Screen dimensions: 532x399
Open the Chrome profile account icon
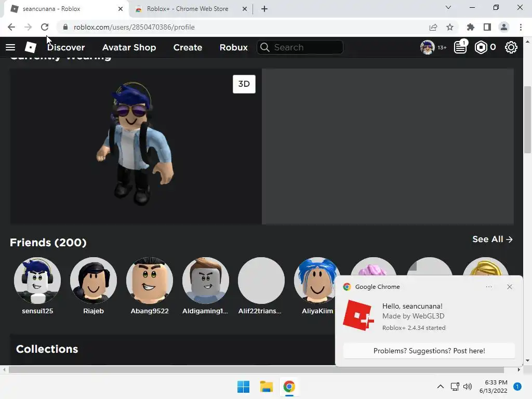[504, 27]
